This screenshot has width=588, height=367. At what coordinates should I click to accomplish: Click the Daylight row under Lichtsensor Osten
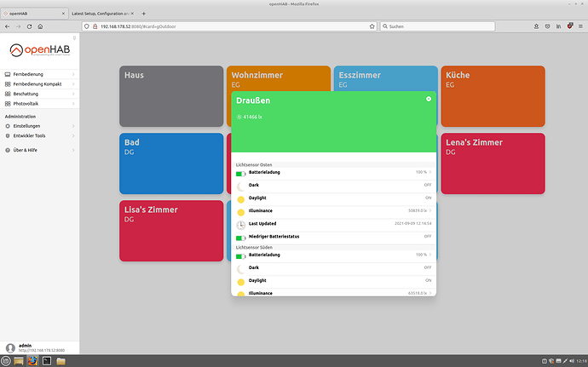tap(334, 199)
